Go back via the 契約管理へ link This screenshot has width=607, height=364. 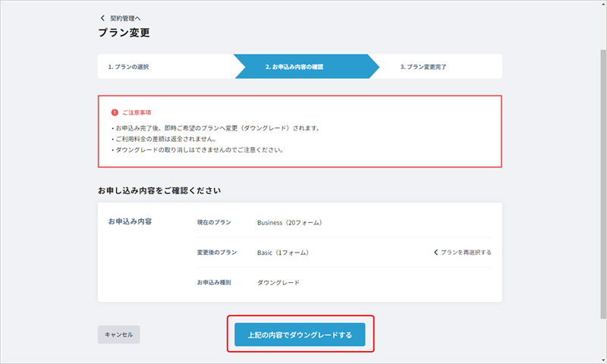pos(125,17)
